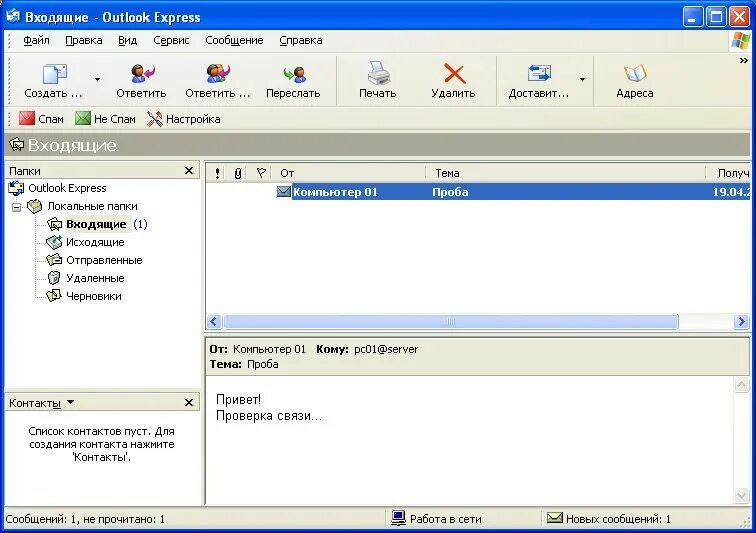Click the Переслать forward icon

coord(295,74)
